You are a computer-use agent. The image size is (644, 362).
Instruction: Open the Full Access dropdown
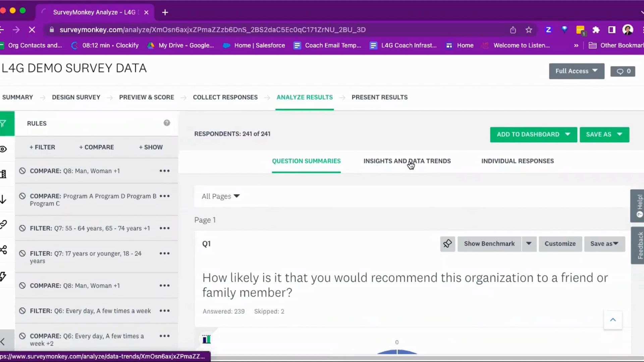[576, 71]
